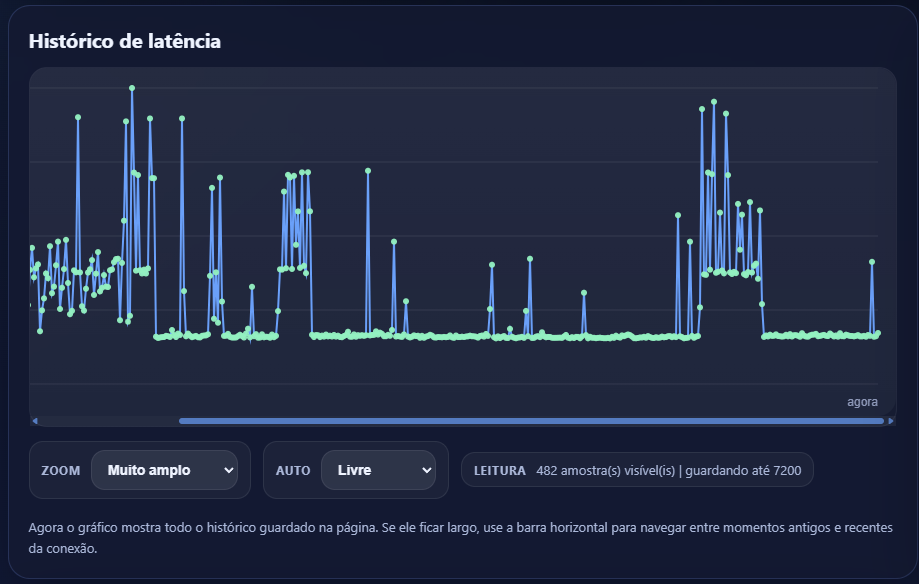Click the "482 amostra(s) visível(is)" readout text
919x584 pixels.
click(605, 470)
